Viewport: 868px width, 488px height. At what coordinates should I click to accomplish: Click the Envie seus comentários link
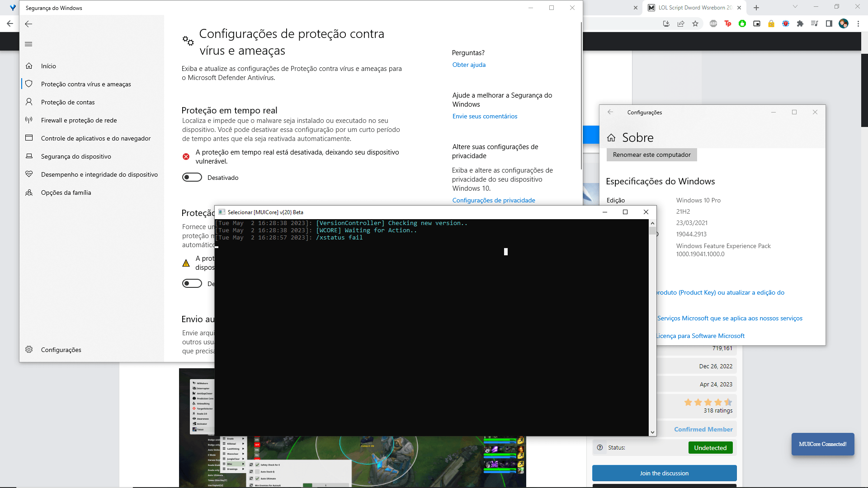coord(485,116)
